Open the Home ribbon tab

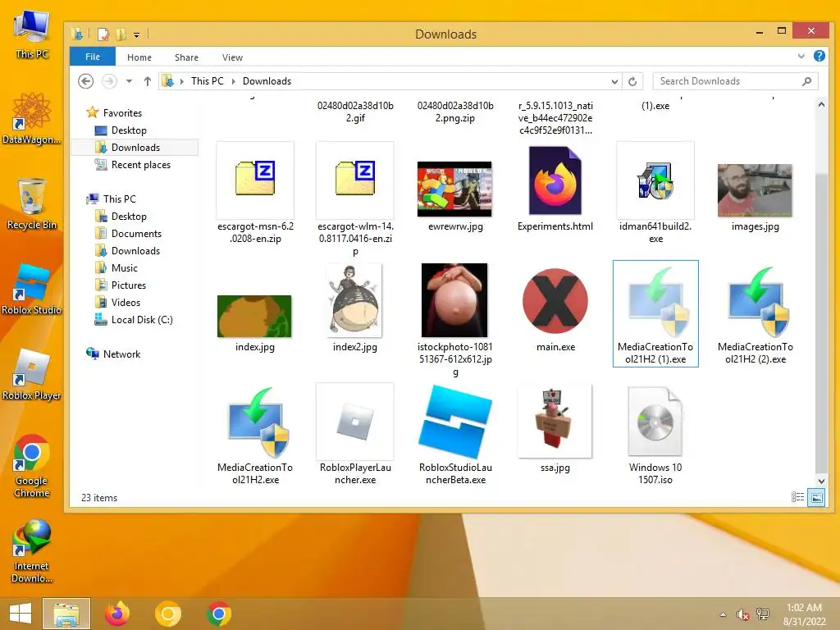pos(139,57)
